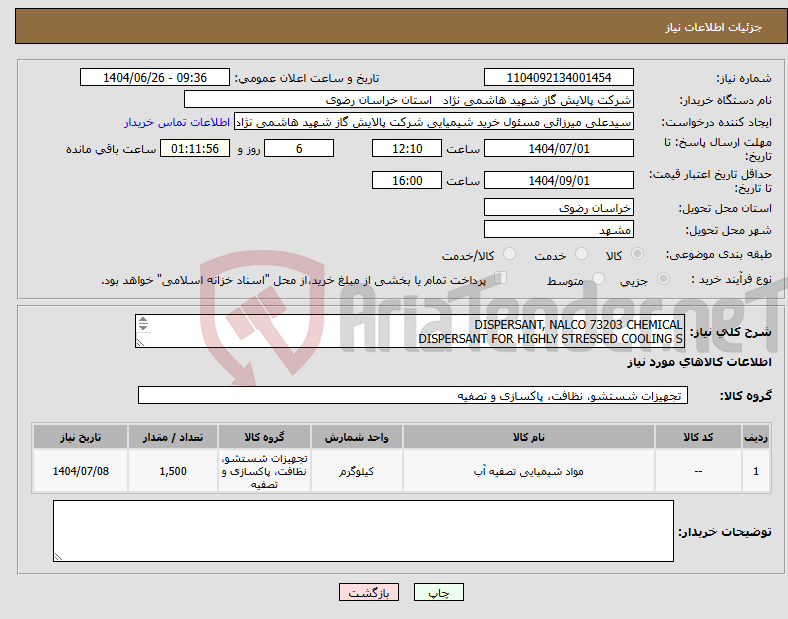788x619 pixels.
Task: Click the توضیحات خریدار label
Action: [725, 532]
